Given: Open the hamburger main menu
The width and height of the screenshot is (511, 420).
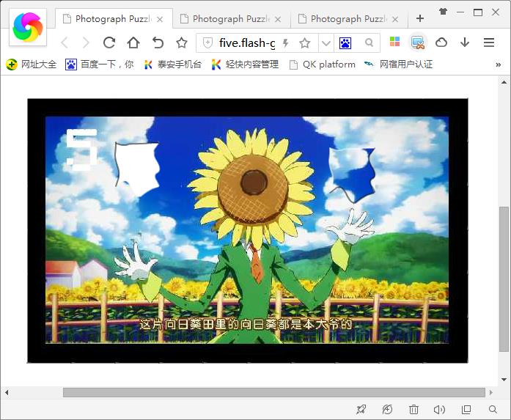Looking at the screenshot, I should [x=489, y=43].
